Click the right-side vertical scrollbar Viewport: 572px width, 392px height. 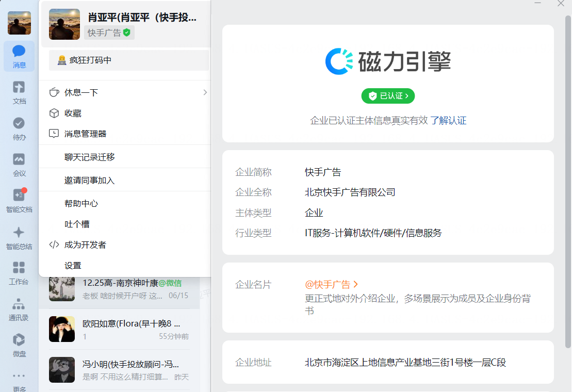click(x=568, y=182)
